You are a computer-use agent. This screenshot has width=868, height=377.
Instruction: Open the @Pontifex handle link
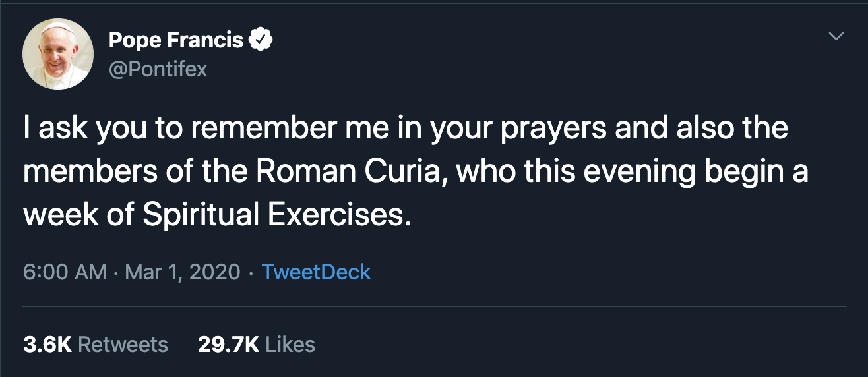157,69
